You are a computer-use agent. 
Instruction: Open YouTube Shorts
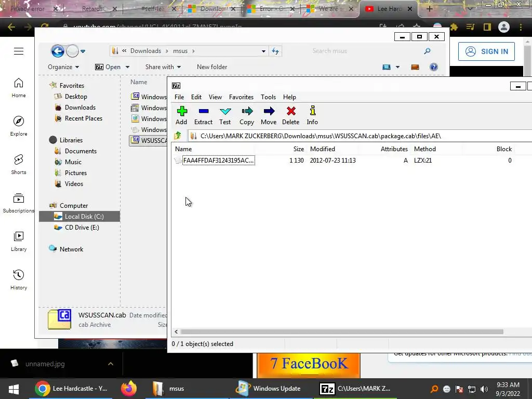coord(19,165)
